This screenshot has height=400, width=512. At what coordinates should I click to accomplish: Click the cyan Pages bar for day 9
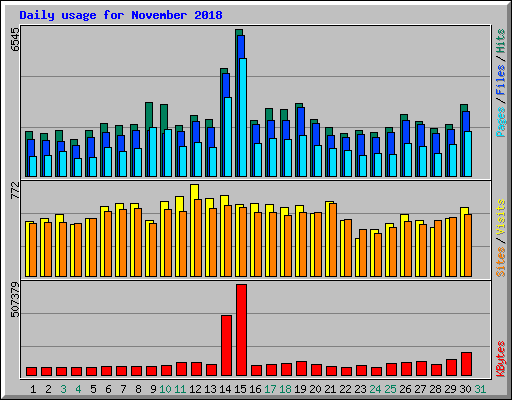click(x=153, y=152)
